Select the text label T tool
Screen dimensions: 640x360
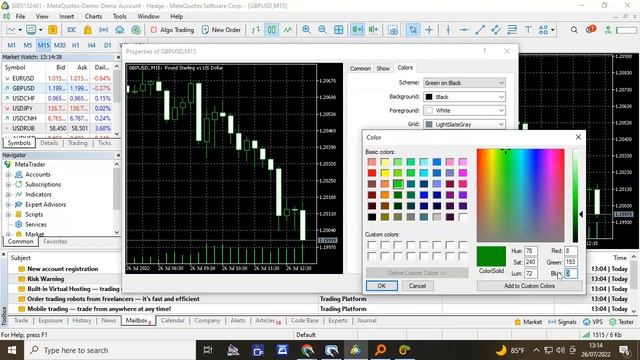pos(528,30)
